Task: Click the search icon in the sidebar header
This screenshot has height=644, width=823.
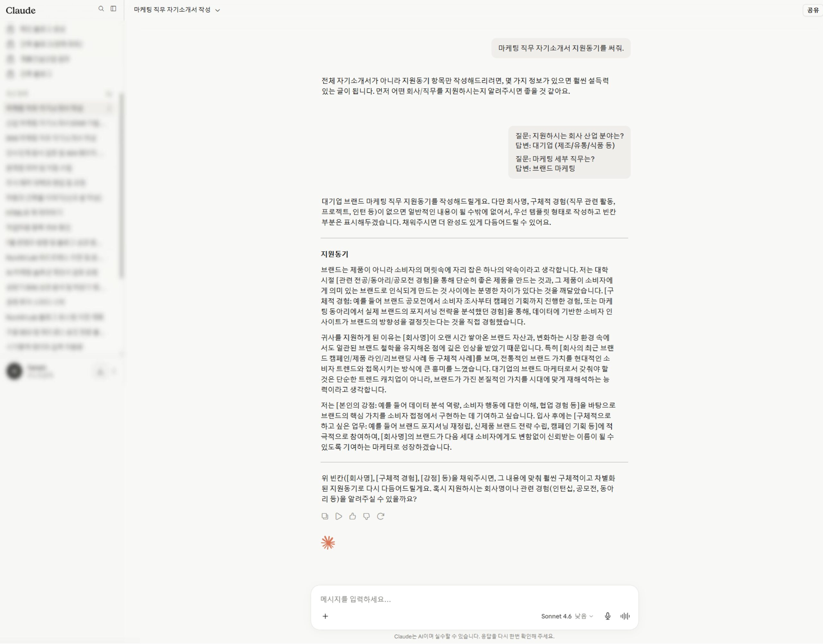Action: coord(101,9)
